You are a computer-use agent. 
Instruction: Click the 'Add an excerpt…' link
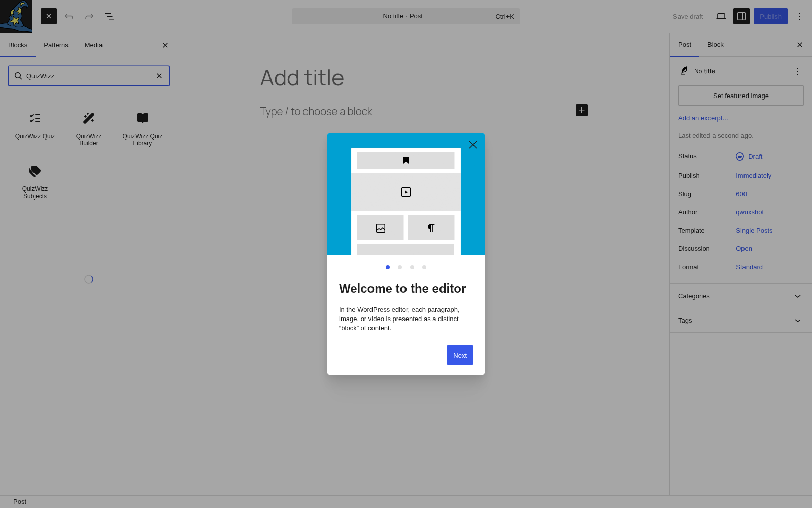[x=703, y=118]
